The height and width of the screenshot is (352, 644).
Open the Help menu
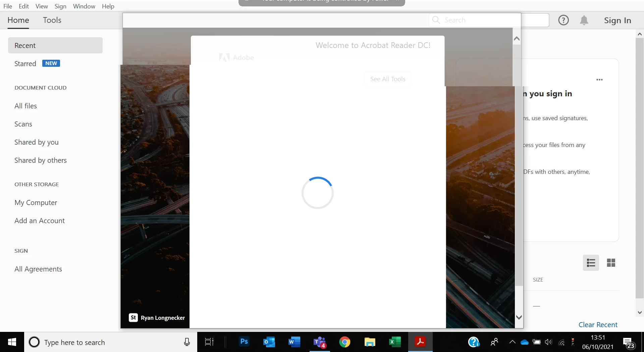point(108,6)
